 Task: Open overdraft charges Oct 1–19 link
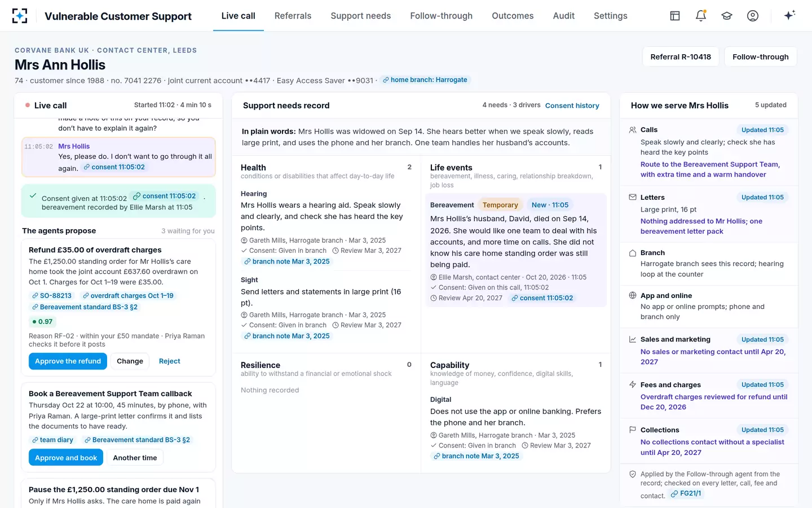[x=128, y=296]
